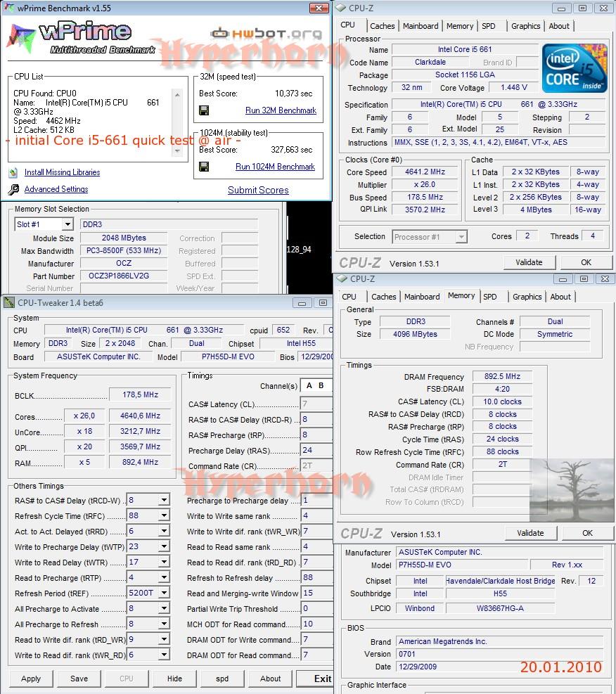Open Memory tab in upper CPU-Z window

tap(460, 26)
